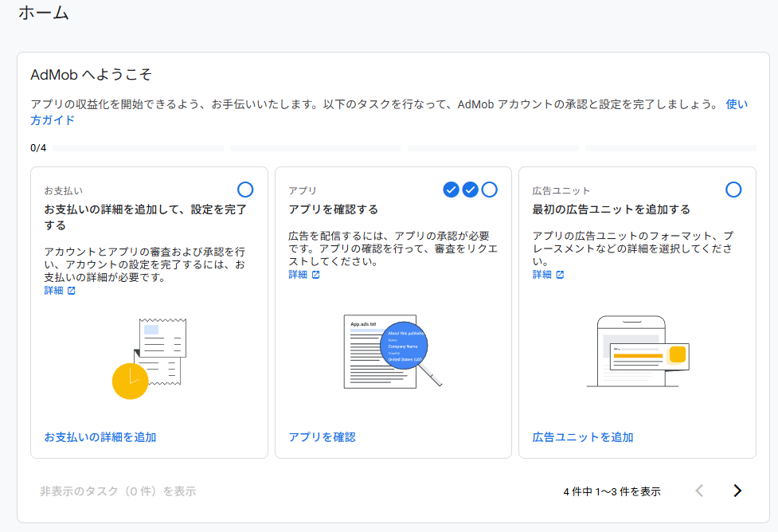Click the 最初の広告ユニットを追加する card title
The height and width of the screenshot is (532, 778).
(x=611, y=209)
